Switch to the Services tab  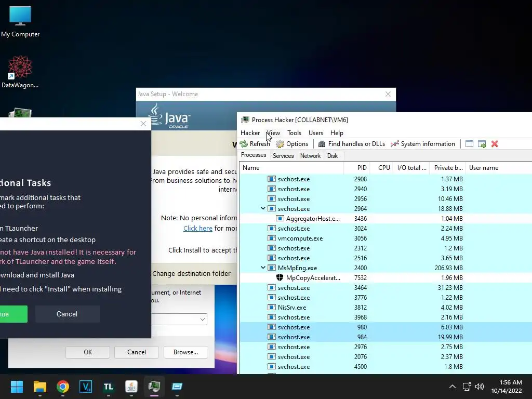coord(283,156)
